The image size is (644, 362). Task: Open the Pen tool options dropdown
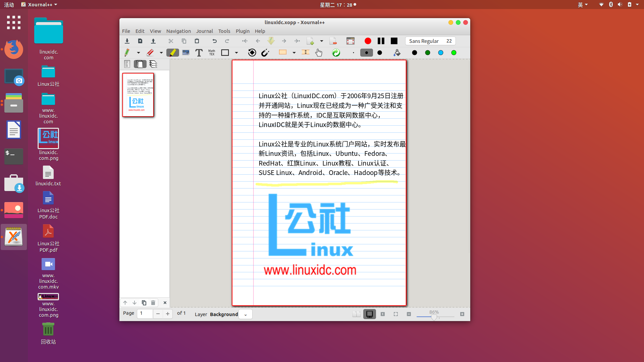[x=138, y=53]
